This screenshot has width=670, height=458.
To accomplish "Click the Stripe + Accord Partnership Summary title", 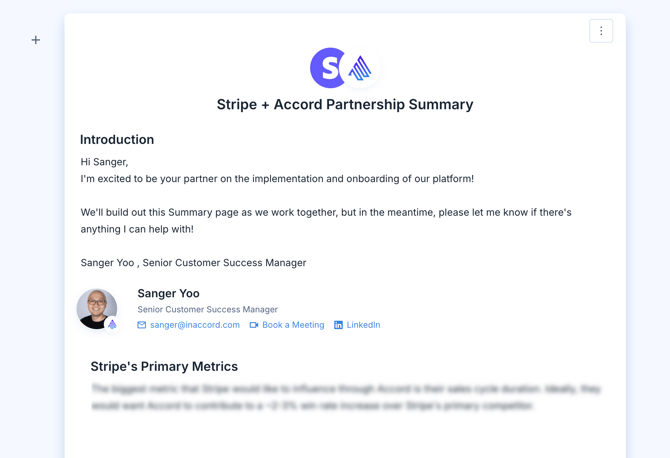I will (x=345, y=104).
